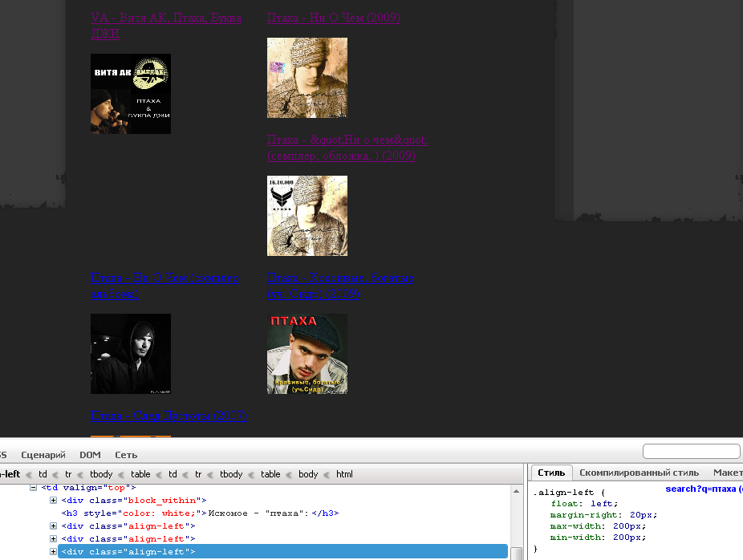
Task: Click the rightmost 'table' breadcrumb next to body
Action: (270, 474)
